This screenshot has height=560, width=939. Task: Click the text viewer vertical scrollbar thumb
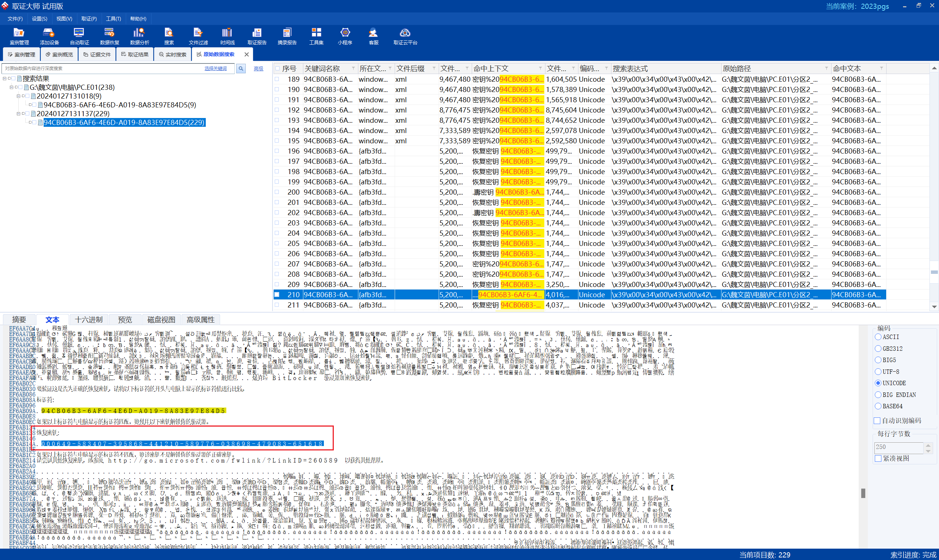(863, 493)
